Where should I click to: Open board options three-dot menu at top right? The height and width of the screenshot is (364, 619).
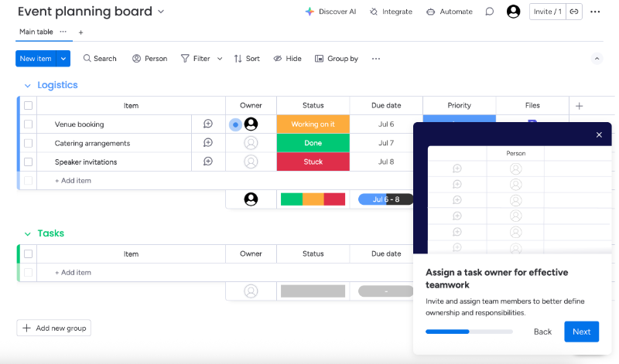tap(595, 12)
